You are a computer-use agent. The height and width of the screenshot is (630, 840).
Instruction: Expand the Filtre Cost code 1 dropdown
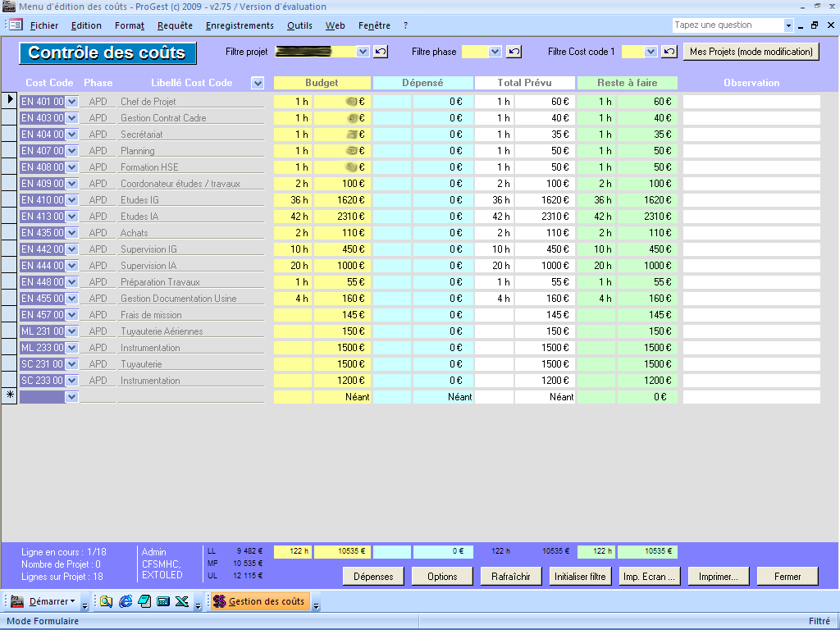click(x=651, y=52)
